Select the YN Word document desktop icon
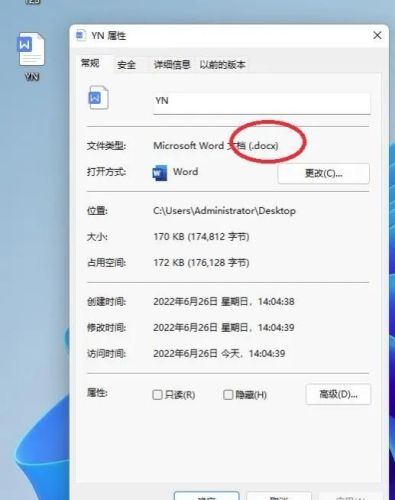 coord(31,56)
